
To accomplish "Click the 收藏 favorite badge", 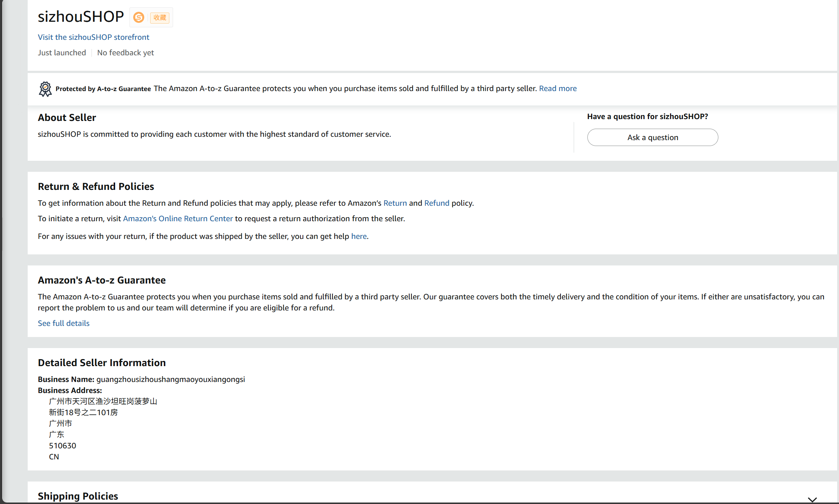I will click(x=160, y=17).
